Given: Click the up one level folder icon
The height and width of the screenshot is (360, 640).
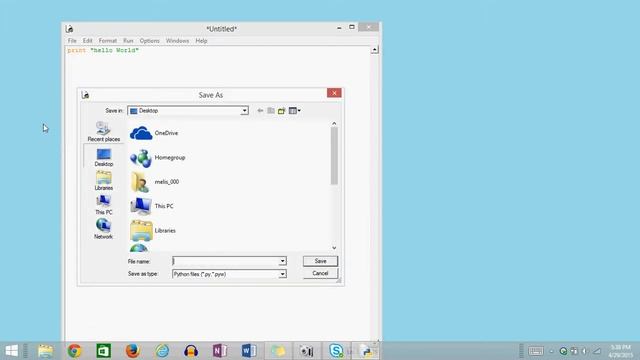Looking at the screenshot, I should 271,111.
